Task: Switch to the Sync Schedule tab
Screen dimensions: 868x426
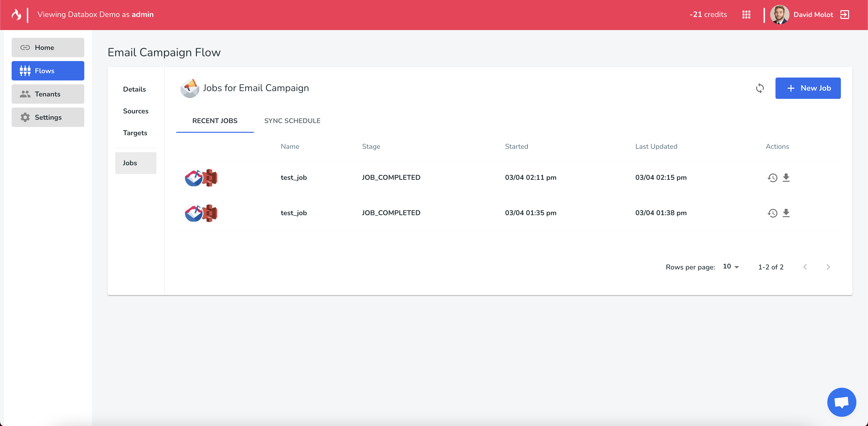Action: tap(292, 121)
